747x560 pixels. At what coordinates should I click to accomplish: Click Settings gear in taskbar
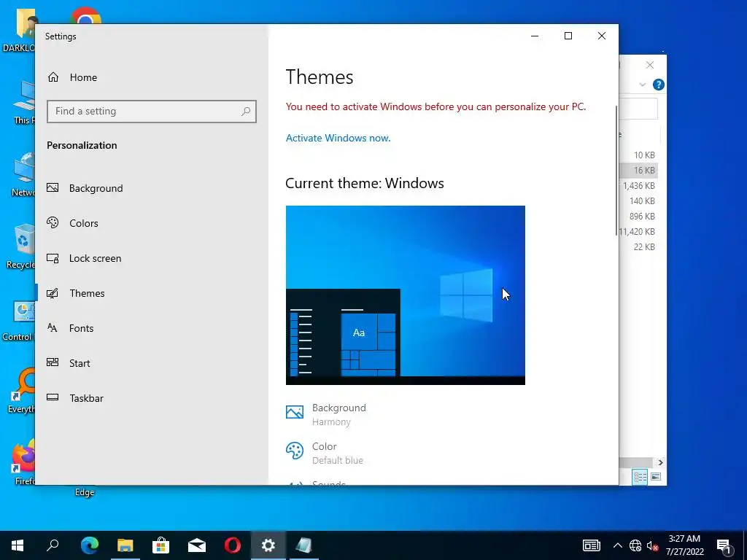coord(268,545)
